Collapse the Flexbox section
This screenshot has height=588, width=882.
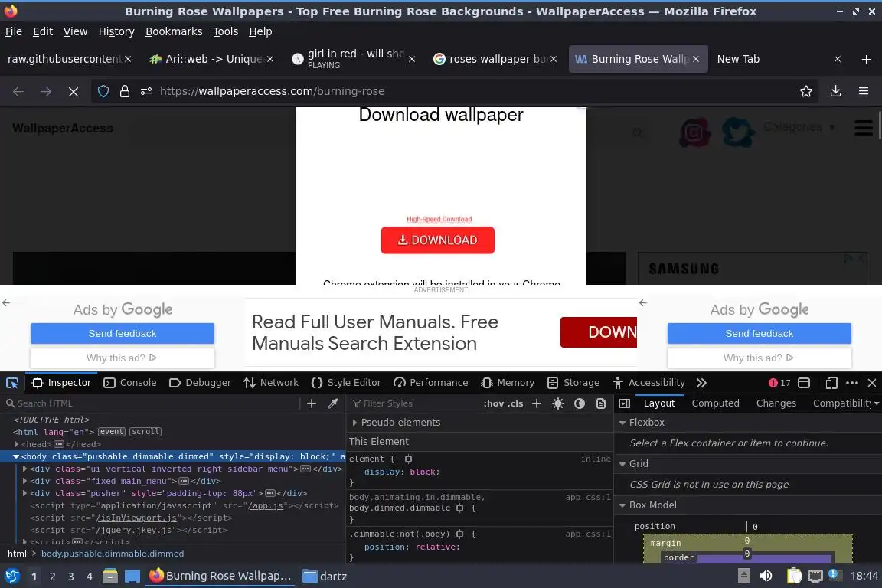[x=622, y=423]
